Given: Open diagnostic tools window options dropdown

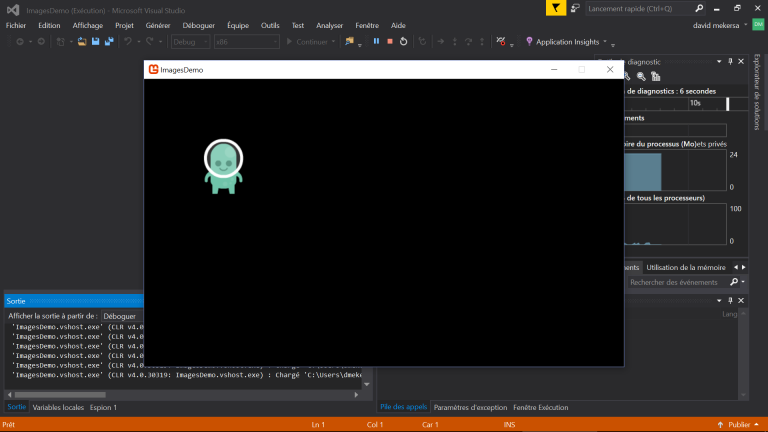Looking at the screenshot, I should (719, 62).
